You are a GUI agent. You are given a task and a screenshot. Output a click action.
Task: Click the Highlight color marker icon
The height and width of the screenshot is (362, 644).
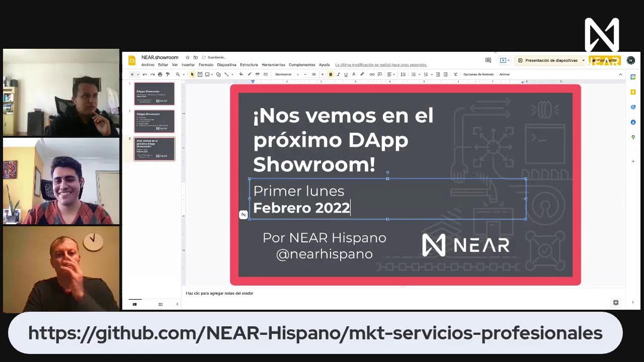(x=362, y=74)
